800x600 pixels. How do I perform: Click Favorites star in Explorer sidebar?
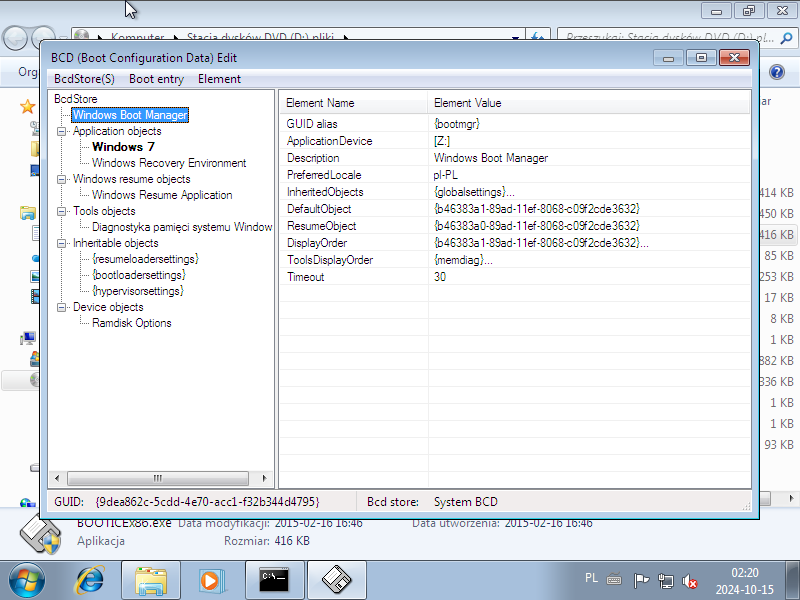(x=27, y=107)
